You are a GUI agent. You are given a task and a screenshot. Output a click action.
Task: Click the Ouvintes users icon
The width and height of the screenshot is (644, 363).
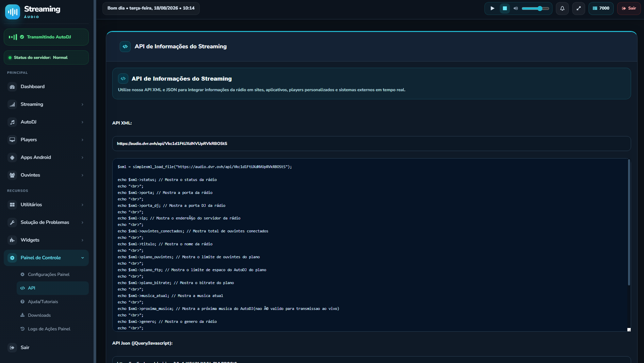click(x=12, y=175)
